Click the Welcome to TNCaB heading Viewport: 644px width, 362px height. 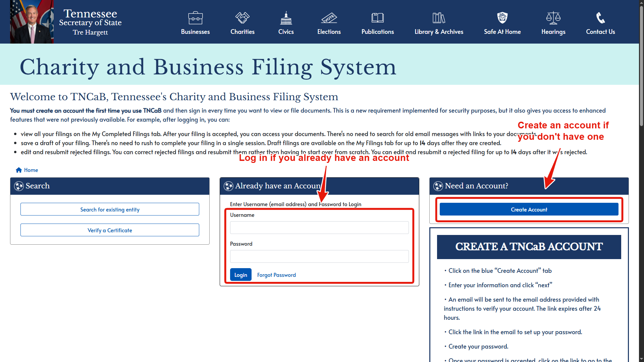(174, 97)
